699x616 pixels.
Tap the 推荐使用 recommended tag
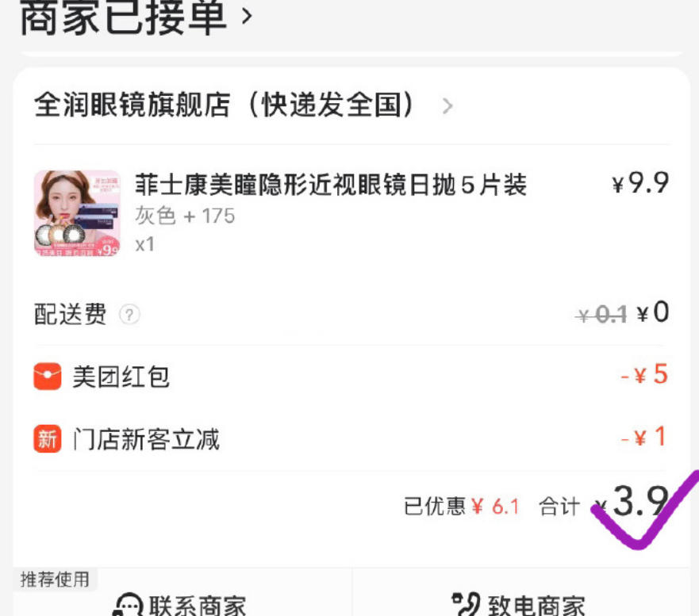(55, 580)
